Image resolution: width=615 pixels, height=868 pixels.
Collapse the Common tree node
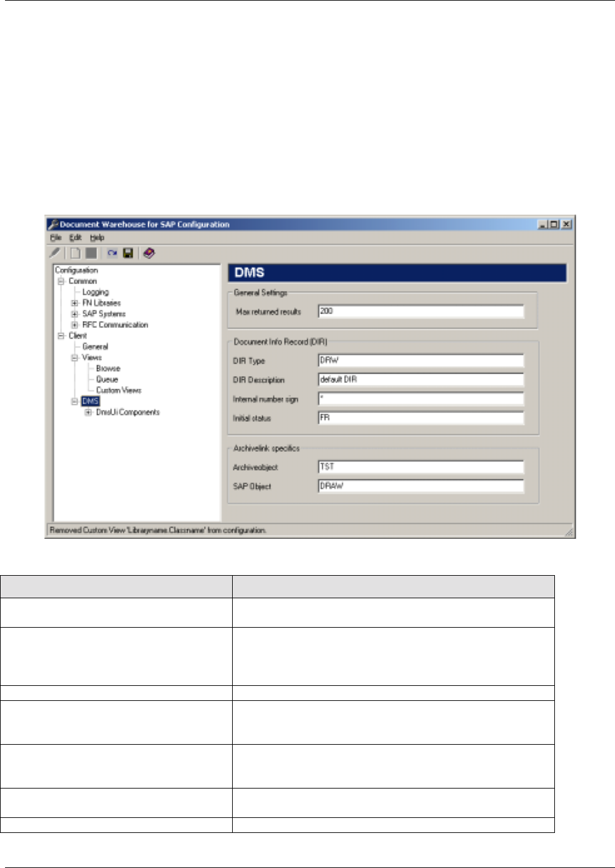coord(61,282)
